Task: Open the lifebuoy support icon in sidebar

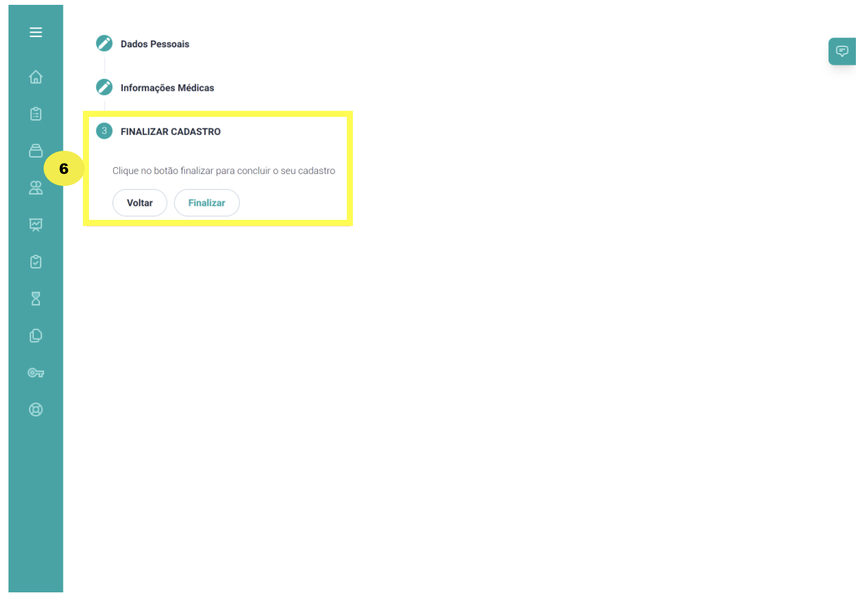Action: 36,409
